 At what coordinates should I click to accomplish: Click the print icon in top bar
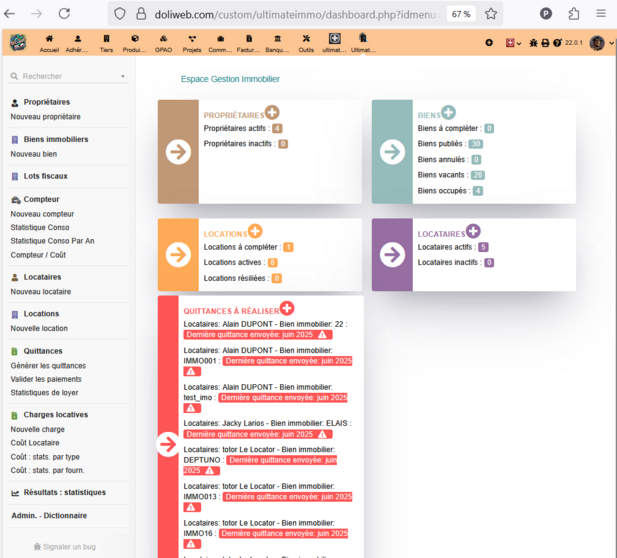tap(545, 43)
